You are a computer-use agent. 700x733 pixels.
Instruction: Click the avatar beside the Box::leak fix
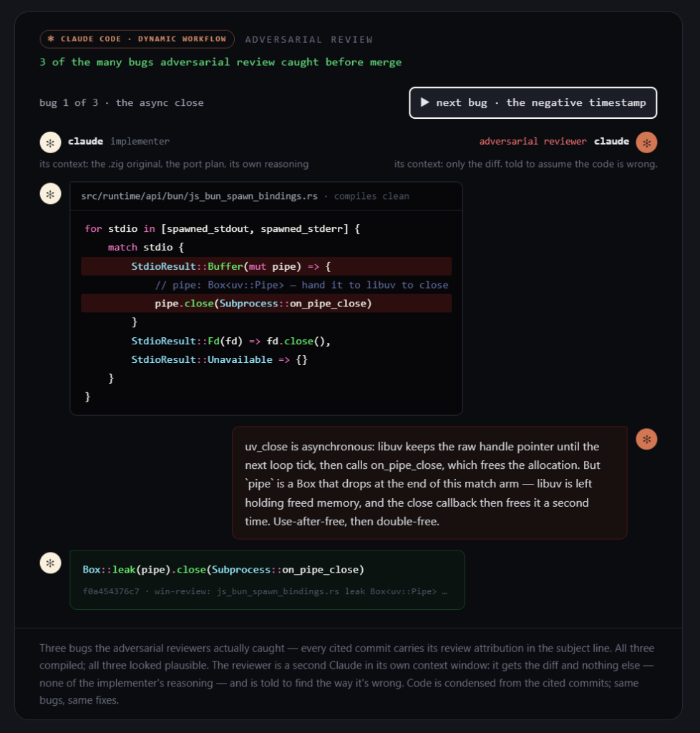[51, 563]
